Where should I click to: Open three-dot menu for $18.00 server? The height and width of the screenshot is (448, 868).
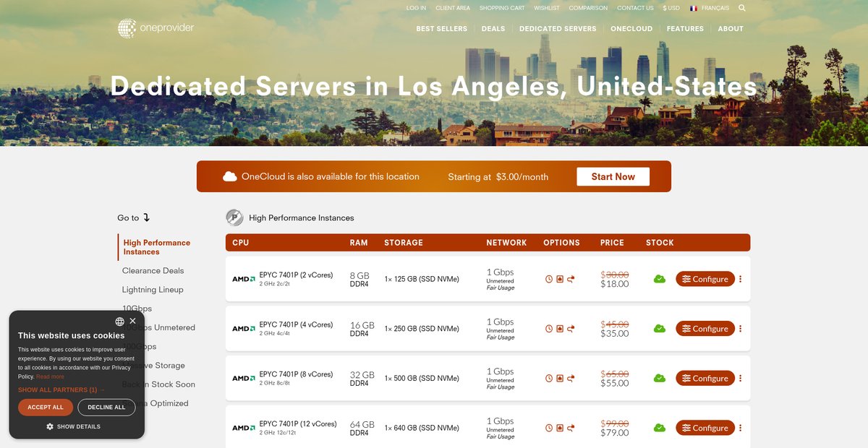click(741, 279)
